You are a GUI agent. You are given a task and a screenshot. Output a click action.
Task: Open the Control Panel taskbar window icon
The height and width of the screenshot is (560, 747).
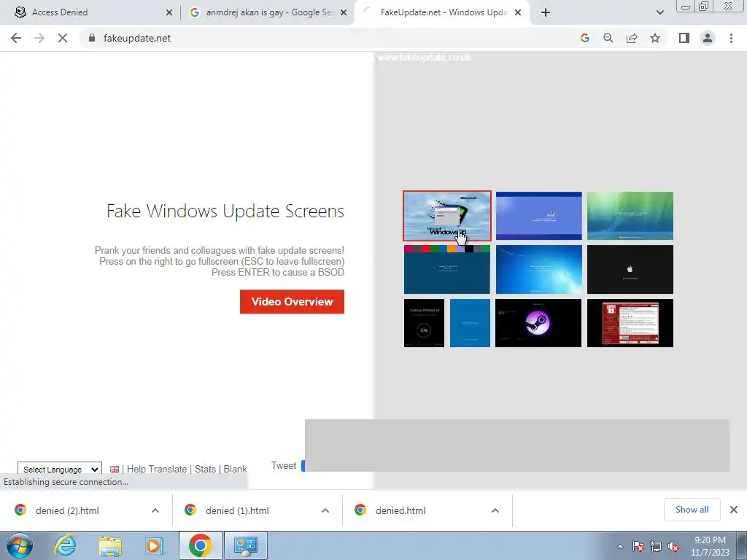coord(246,545)
